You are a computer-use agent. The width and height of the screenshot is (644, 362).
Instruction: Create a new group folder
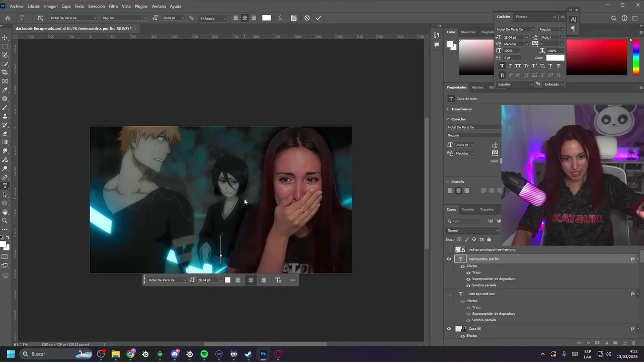(x=615, y=343)
